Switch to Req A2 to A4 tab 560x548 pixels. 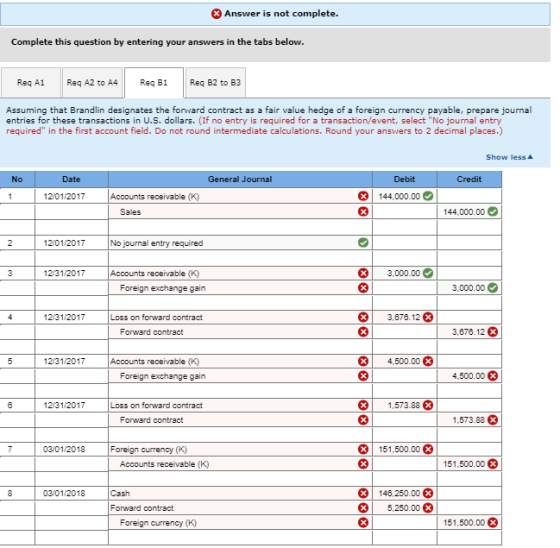[92, 83]
